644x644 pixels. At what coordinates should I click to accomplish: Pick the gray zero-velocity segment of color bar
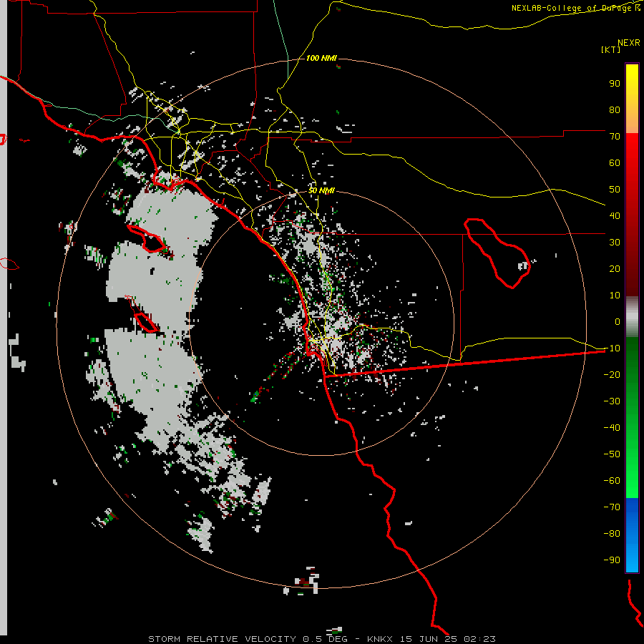tap(632, 317)
